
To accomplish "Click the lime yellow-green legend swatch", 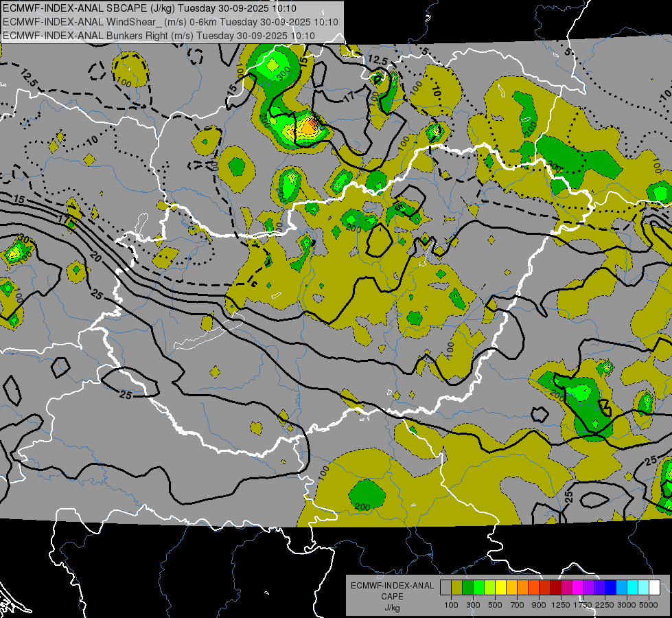I will coord(489,588).
